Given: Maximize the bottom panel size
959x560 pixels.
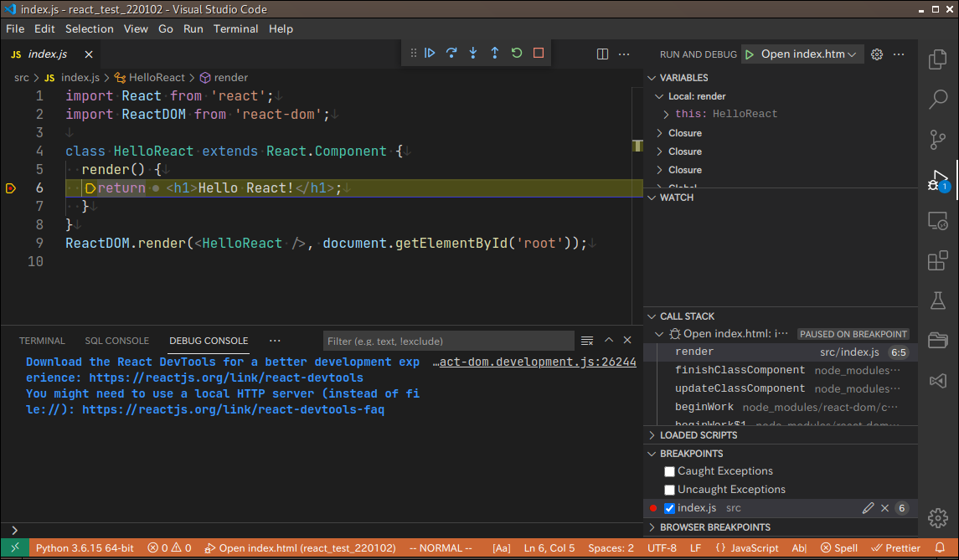Looking at the screenshot, I should click(609, 340).
